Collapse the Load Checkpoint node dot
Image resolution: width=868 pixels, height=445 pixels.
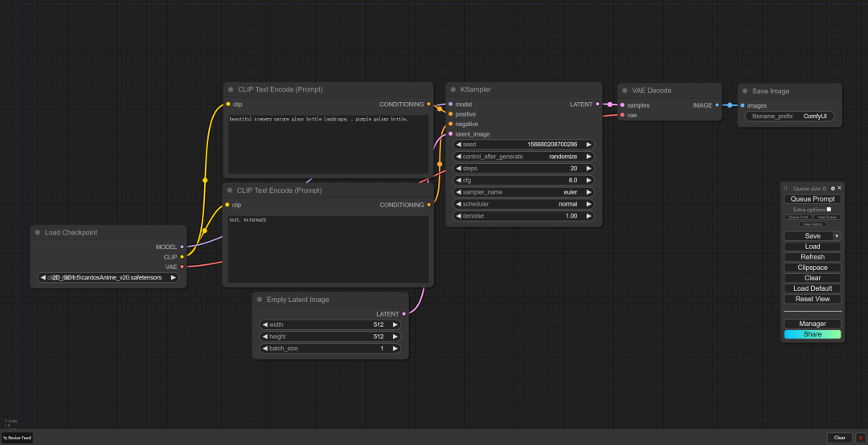pyautogui.click(x=38, y=233)
